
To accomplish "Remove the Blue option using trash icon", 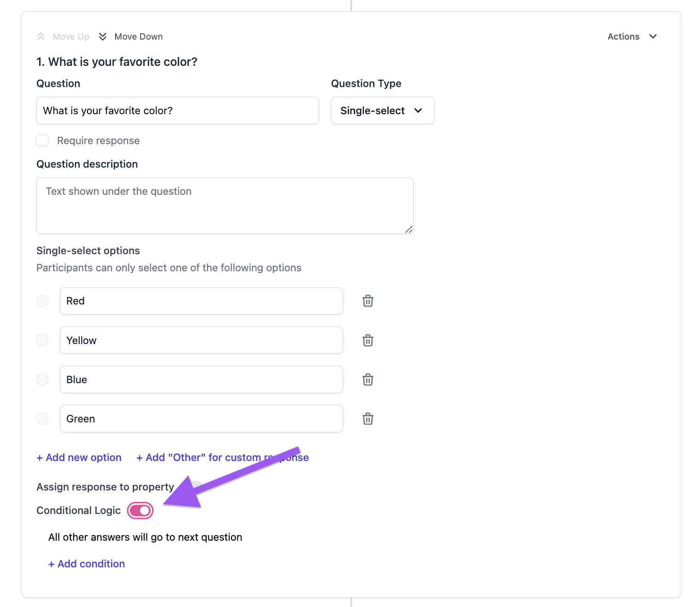I will click(x=367, y=379).
